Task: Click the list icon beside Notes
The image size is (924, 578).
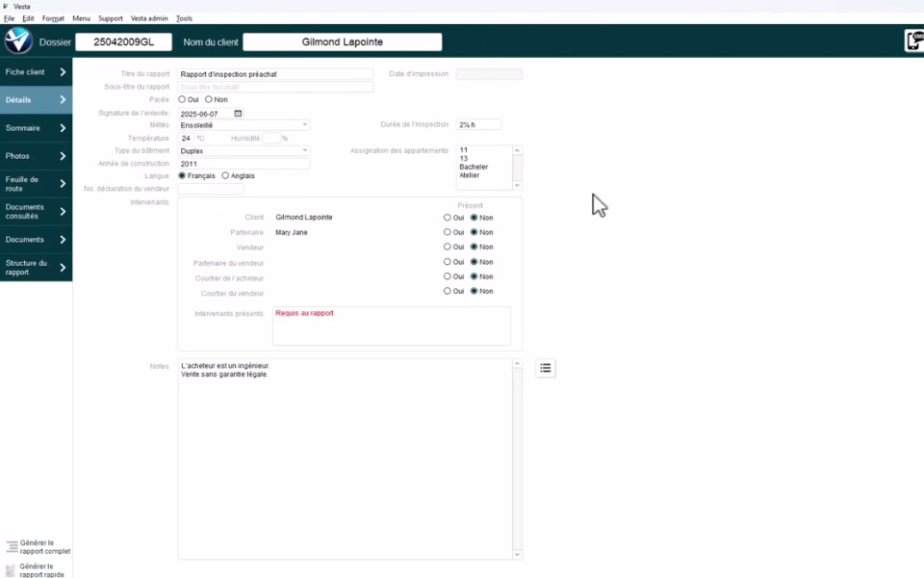Action: tap(545, 368)
